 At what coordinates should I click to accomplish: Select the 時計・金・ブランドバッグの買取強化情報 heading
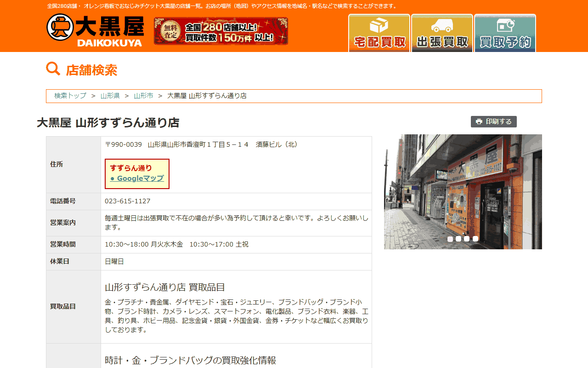pyautogui.click(x=190, y=360)
